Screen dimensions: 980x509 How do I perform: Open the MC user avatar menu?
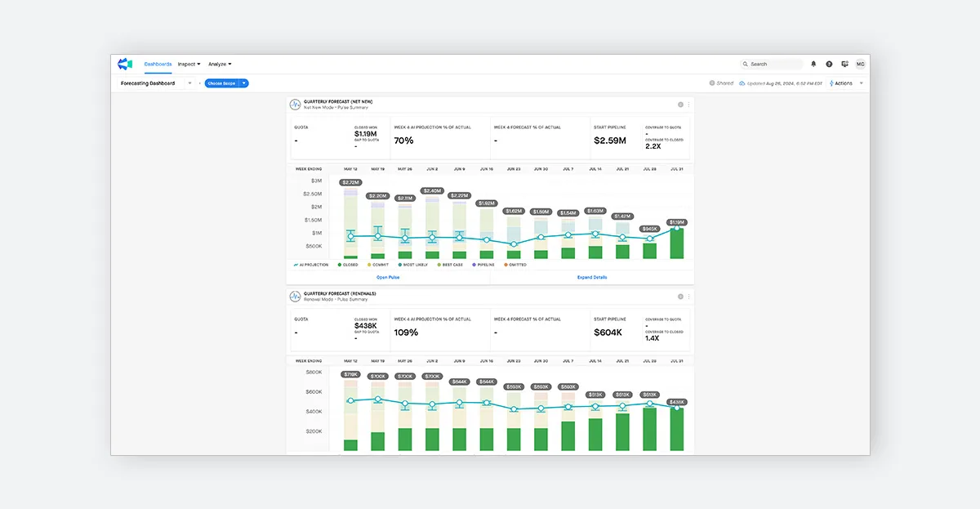pyautogui.click(x=860, y=64)
